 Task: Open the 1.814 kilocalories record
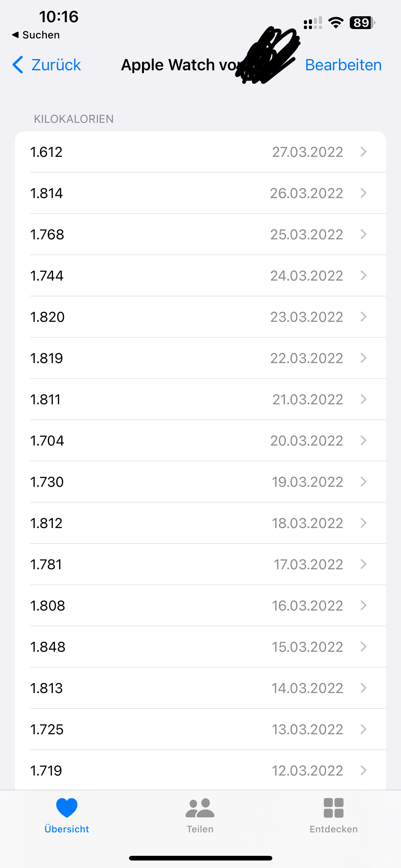click(200, 193)
